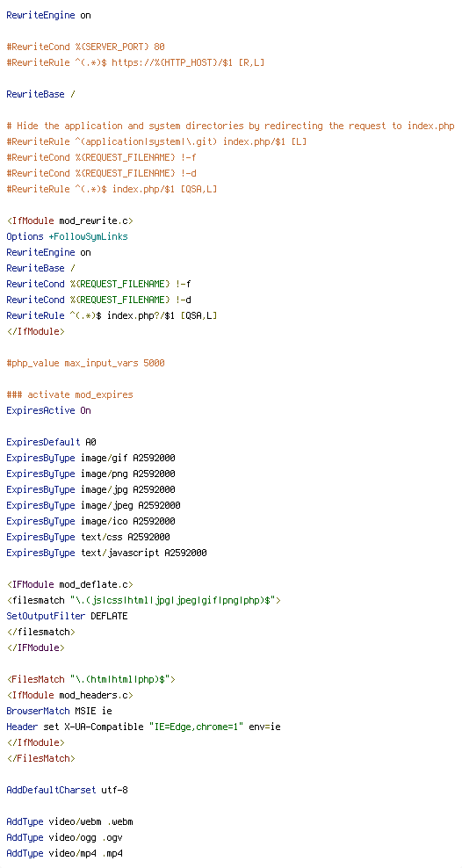Select the Header set X-UA-Compatible line
The image size is (462, 868).
click(144, 727)
